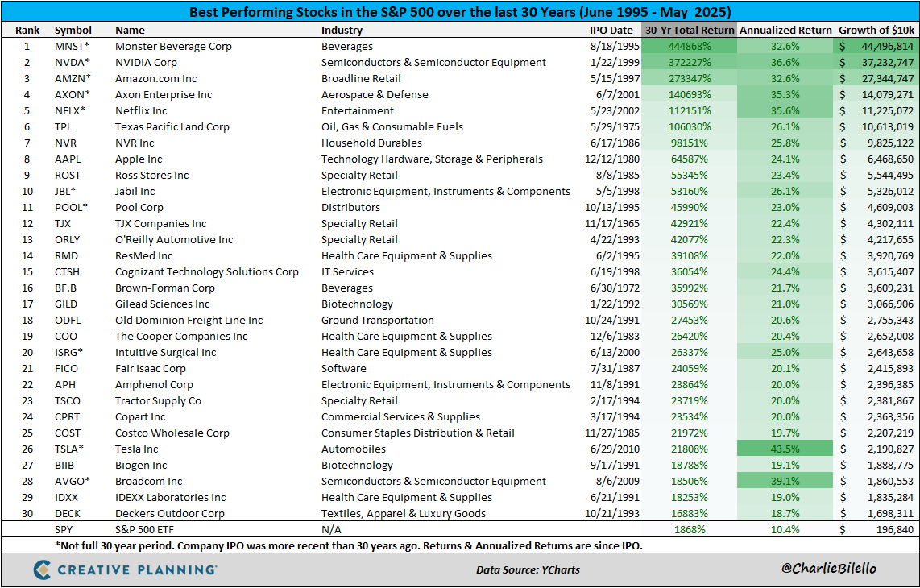This screenshot has width=920, height=588.
Task: Click the TPL symbol cell
Action: pyautogui.click(x=64, y=126)
